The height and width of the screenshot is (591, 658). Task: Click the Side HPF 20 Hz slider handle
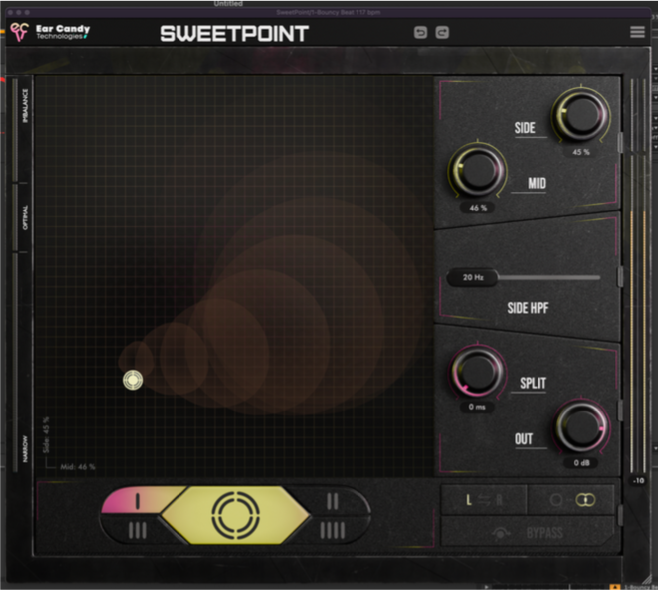click(x=473, y=277)
